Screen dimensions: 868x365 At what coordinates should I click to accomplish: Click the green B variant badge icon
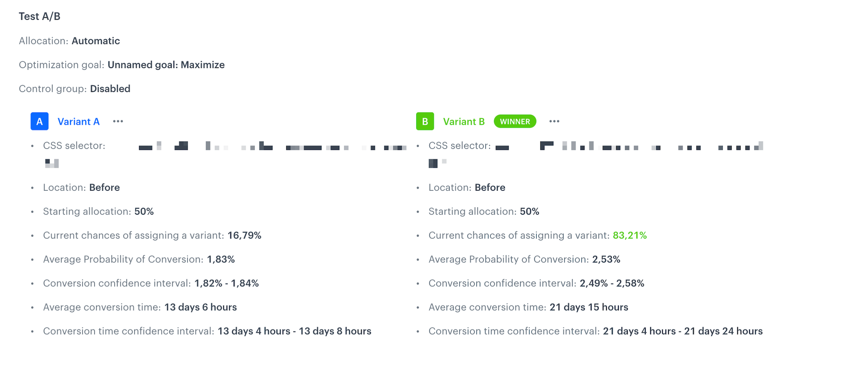pyautogui.click(x=425, y=121)
